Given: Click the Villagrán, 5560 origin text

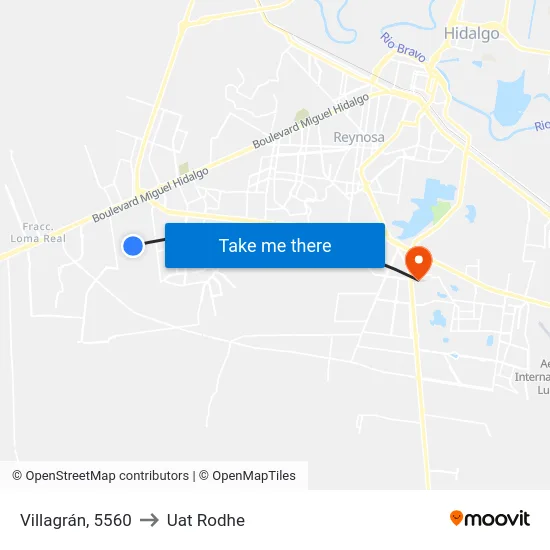Looking at the screenshot, I should [76, 520].
